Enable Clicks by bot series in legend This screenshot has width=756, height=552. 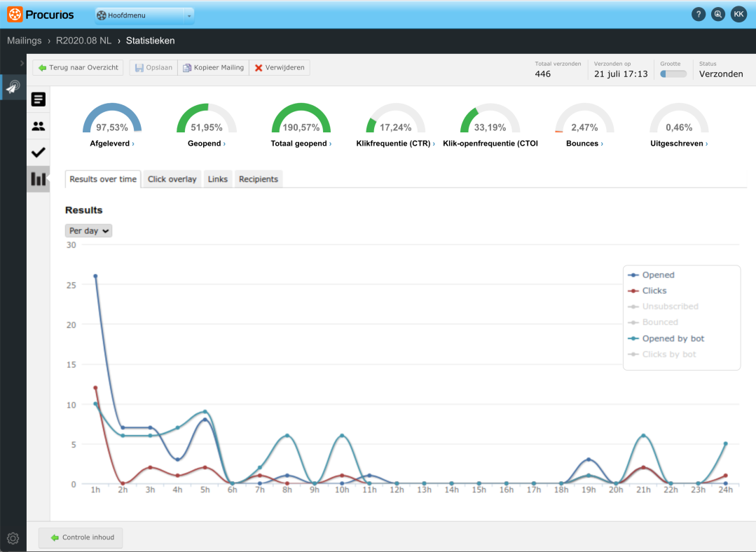pos(661,354)
